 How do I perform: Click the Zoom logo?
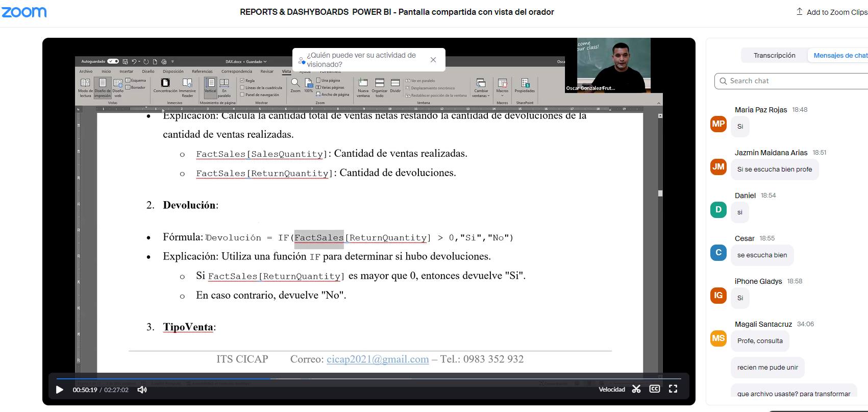[24, 12]
